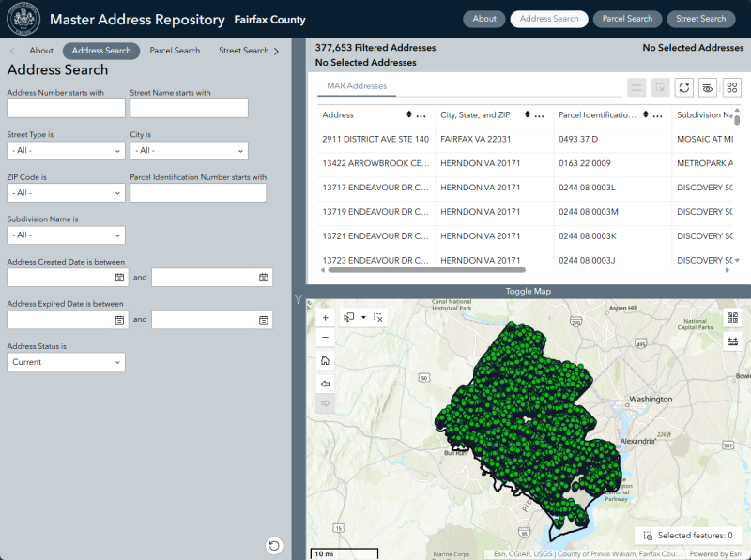
Task: Click the Street Search header button
Action: (700, 19)
